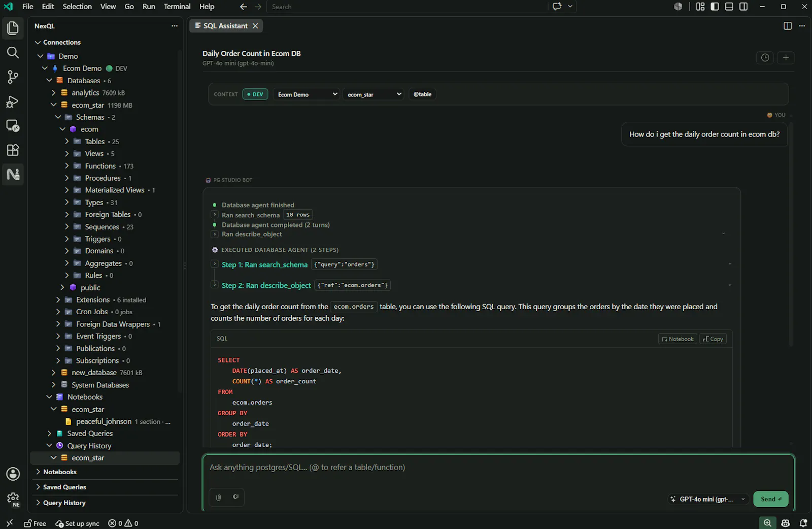
Task: Open Customize Layout icon
Action: click(700, 7)
